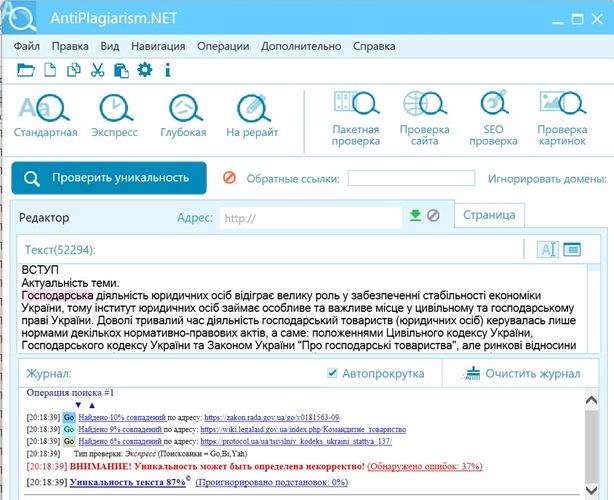Screen dimensions: 614x500
Task: Click the scissors cut icon
Action: pos(97,70)
